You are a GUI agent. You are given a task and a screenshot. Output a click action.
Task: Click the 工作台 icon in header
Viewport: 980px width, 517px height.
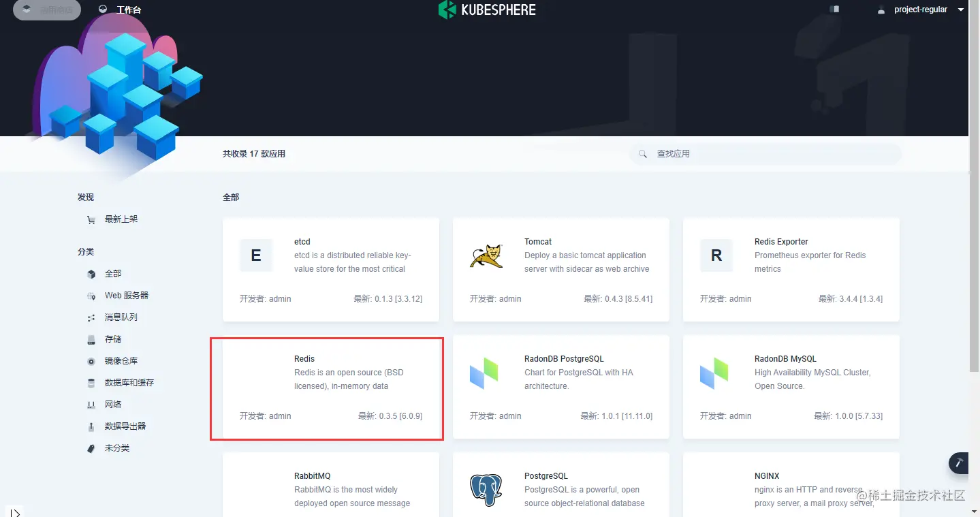103,10
